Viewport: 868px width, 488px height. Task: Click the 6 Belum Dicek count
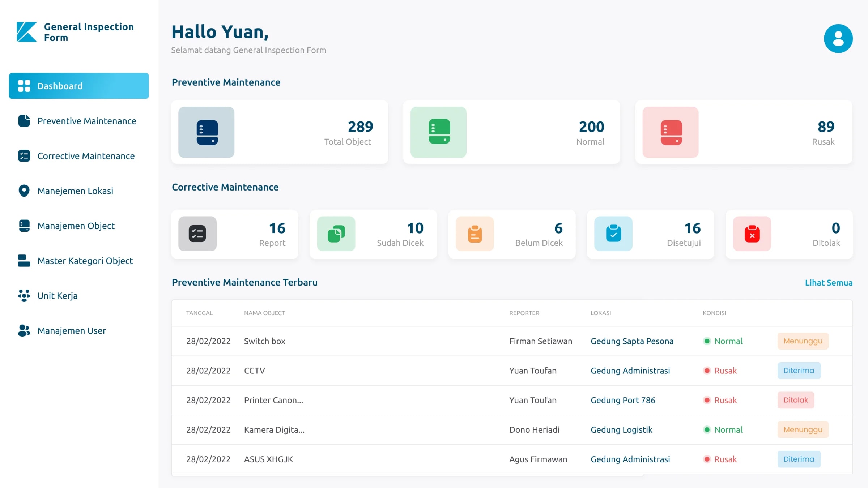click(558, 228)
